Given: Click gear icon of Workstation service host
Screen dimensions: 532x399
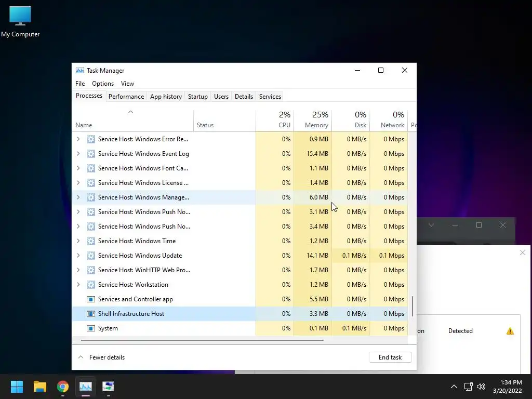Looking at the screenshot, I should pos(90,285).
